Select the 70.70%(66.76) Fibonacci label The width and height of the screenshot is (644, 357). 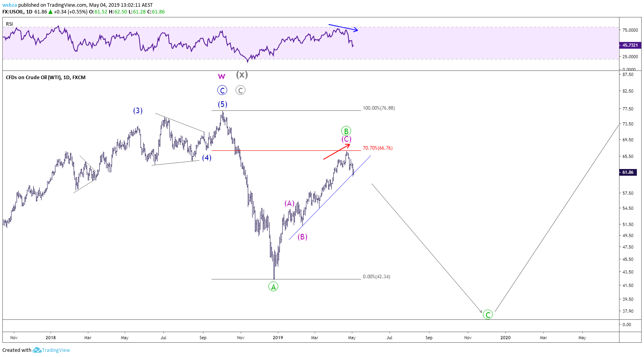click(378, 148)
